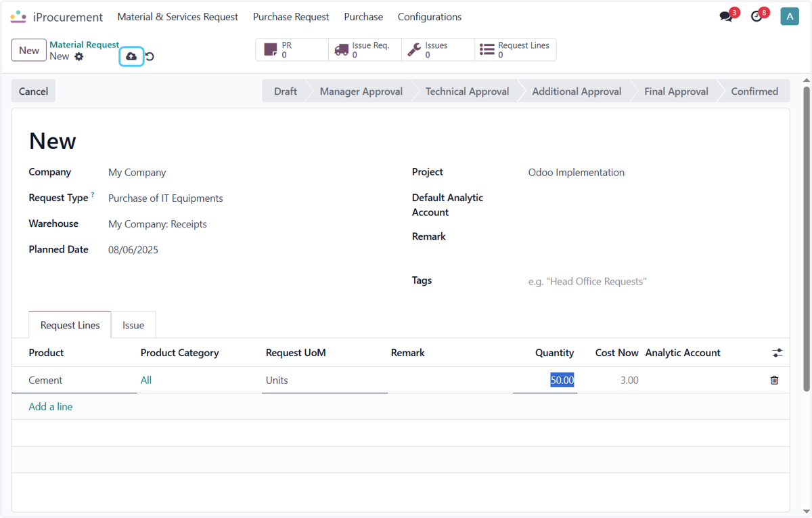Open the Purchase Request menu
The image size is (812, 518).
click(x=291, y=17)
